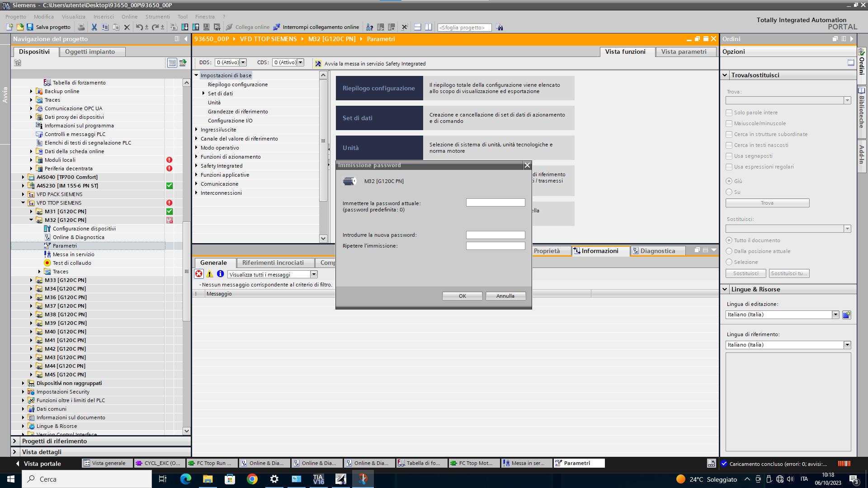868x488 pixels.
Task: Click Avvia la messa in servizio Safety Integrated icon
Action: [318, 64]
